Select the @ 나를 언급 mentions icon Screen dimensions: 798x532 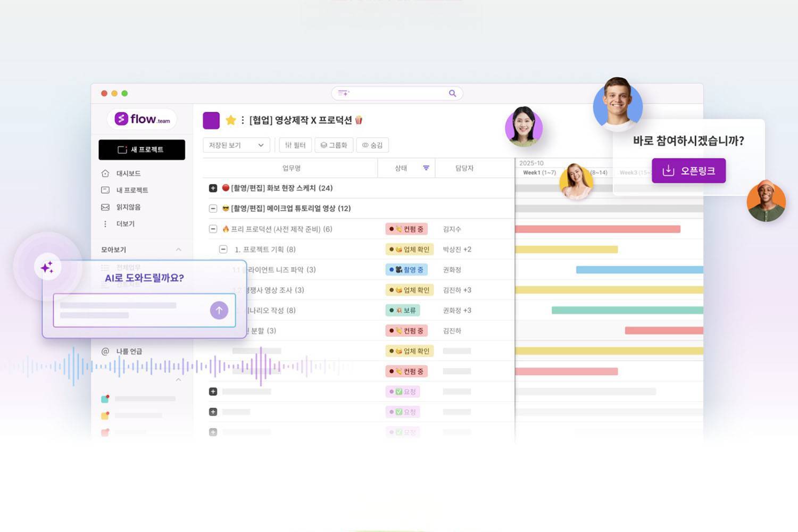click(106, 351)
